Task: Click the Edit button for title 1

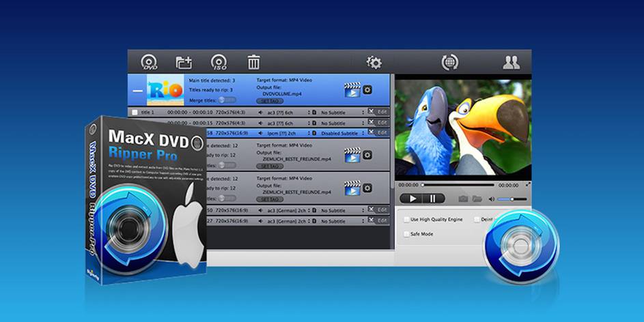Action: tap(382, 112)
